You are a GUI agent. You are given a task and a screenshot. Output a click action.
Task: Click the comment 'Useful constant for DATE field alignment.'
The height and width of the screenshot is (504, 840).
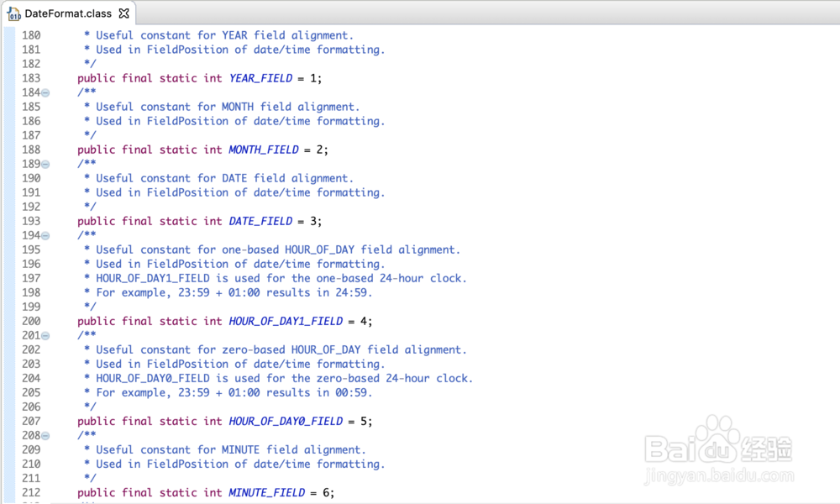pos(225,178)
